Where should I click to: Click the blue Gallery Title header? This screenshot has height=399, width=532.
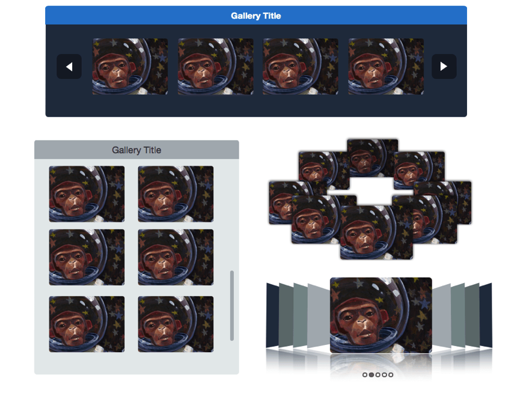pyautogui.click(x=256, y=16)
